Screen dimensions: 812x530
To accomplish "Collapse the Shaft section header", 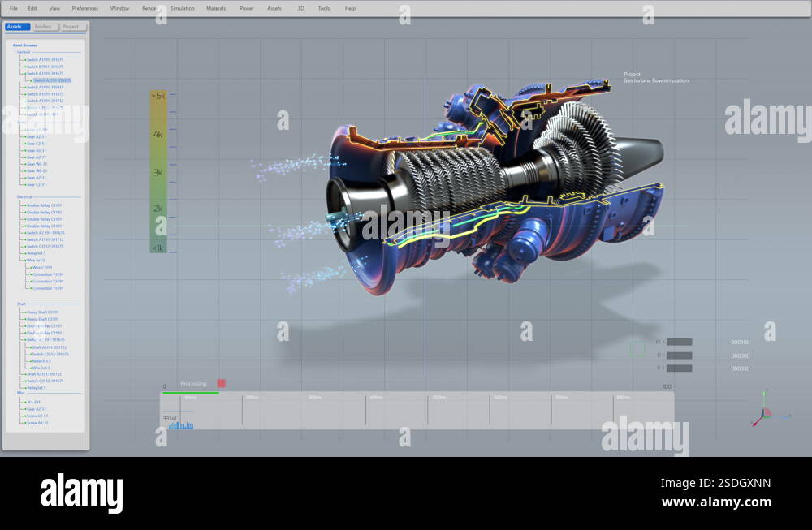I will (x=21, y=304).
